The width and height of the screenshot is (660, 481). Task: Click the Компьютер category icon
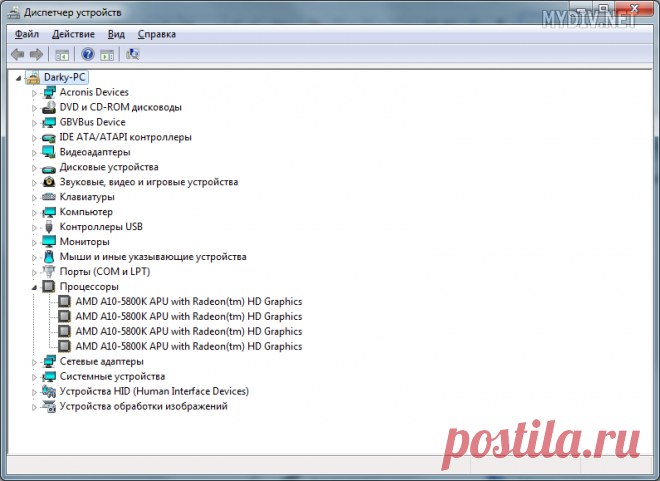(49, 212)
